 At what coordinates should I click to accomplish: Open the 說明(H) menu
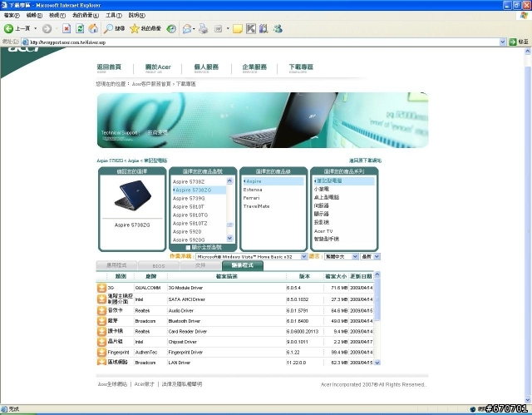point(136,15)
